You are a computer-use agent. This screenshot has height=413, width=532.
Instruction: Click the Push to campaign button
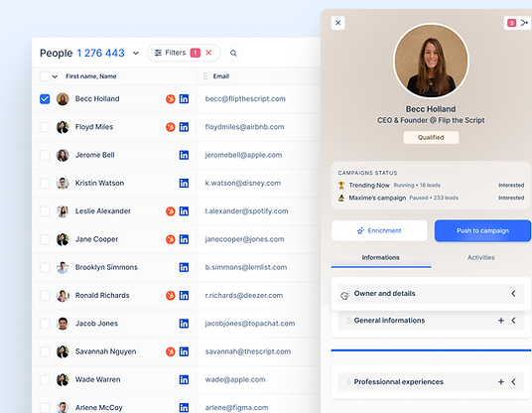click(482, 230)
